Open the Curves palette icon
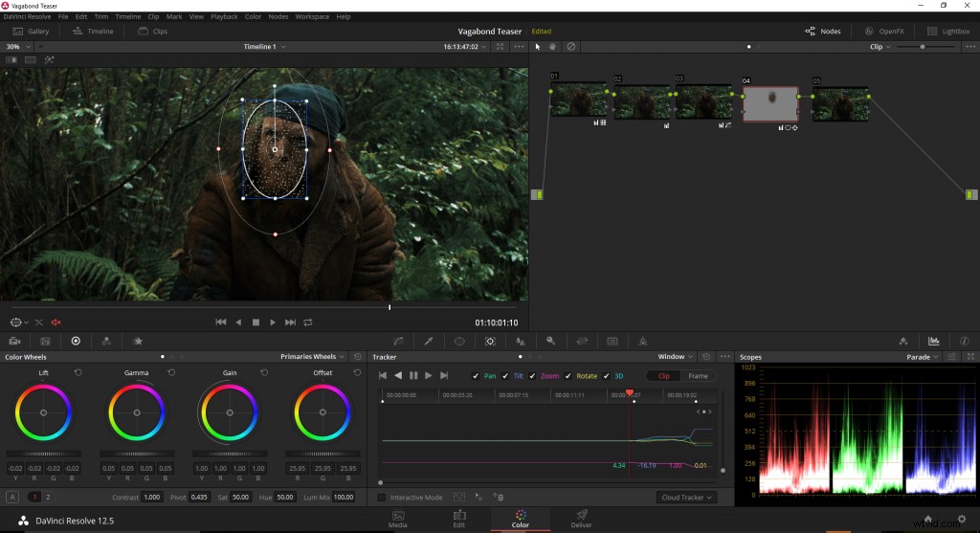The image size is (980, 533). point(398,341)
